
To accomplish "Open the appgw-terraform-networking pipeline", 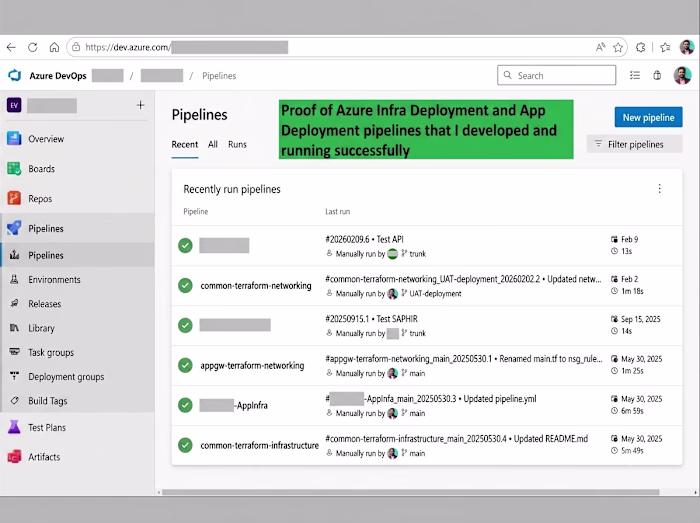I will coord(252,365).
